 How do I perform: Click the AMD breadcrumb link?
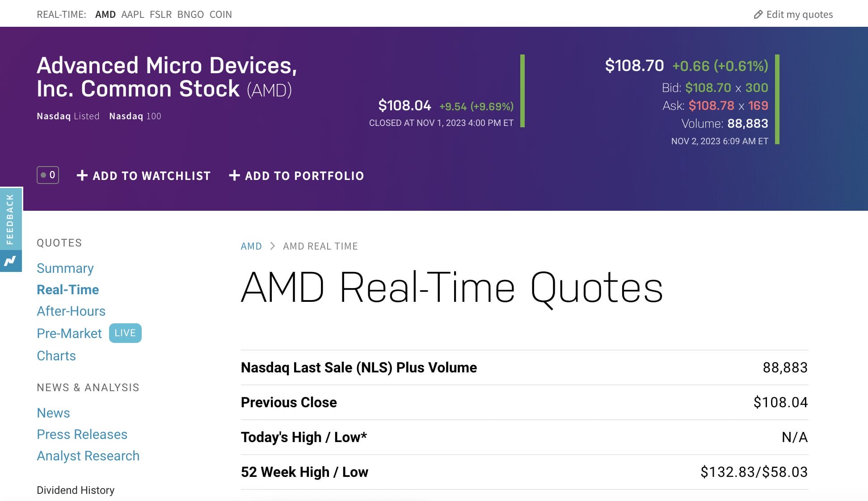pyautogui.click(x=251, y=246)
